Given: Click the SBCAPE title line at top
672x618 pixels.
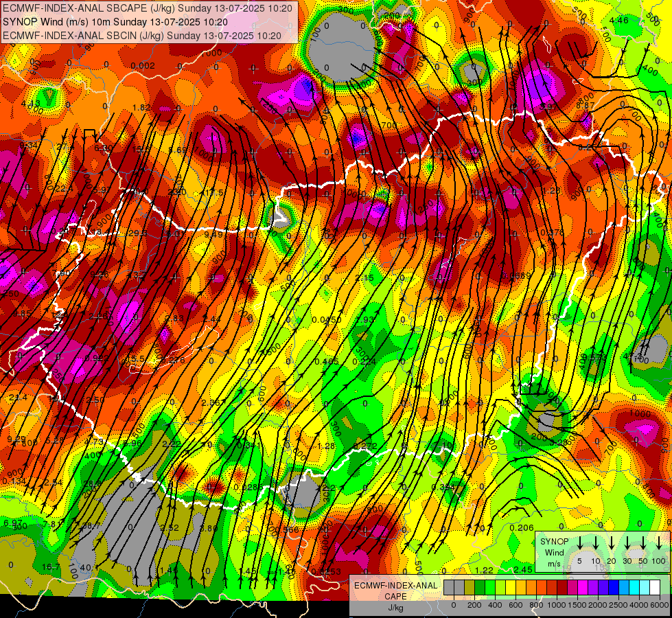Looking at the screenshot, I should pyautogui.click(x=148, y=8).
